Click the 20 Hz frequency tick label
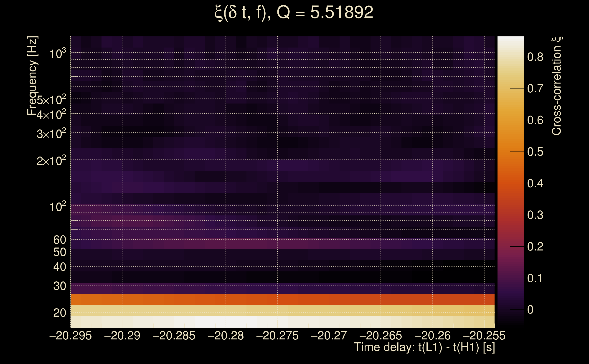The height and width of the screenshot is (364, 589). tap(59, 313)
